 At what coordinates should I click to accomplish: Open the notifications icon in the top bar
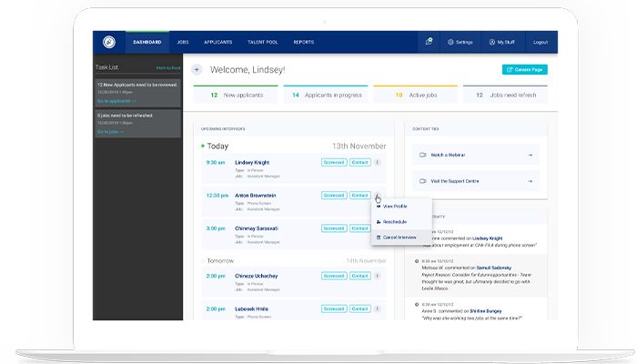point(429,42)
